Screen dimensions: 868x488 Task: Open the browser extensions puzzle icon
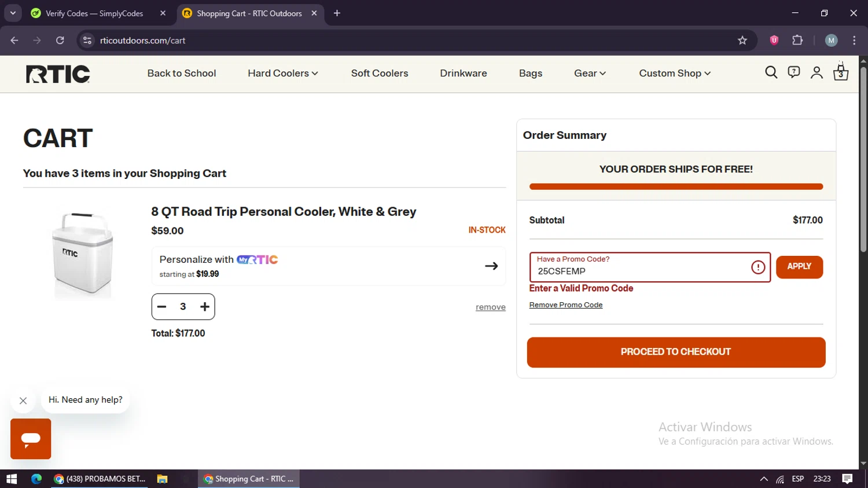coord(797,41)
